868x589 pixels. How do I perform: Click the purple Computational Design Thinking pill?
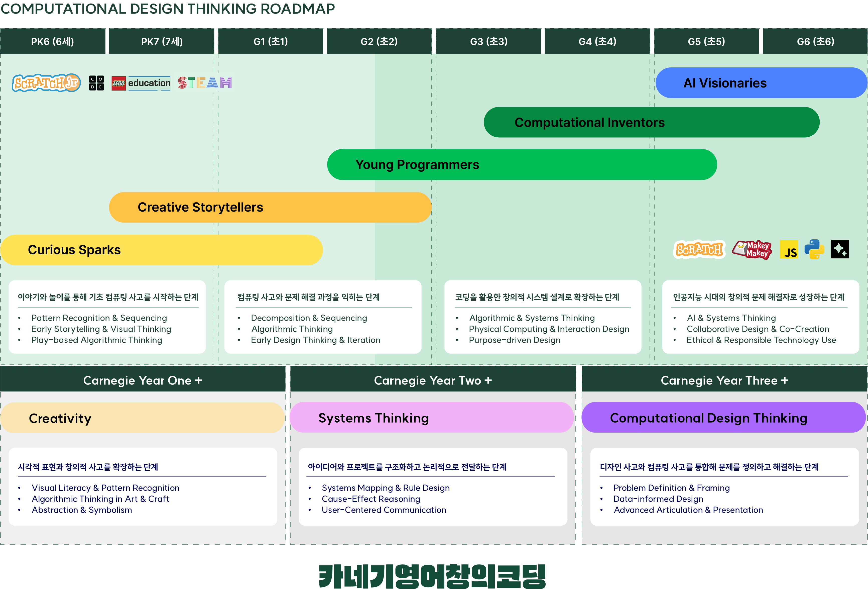723,418
